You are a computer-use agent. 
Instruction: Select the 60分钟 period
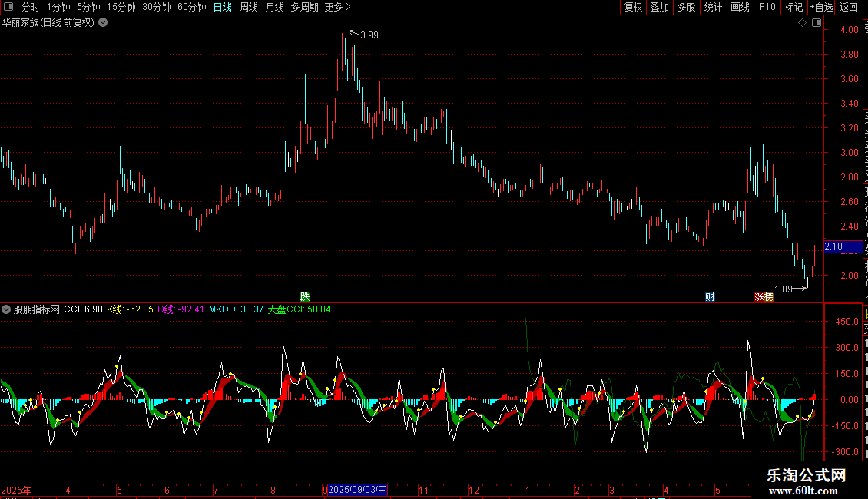pyautogui.click(x=192, y=7)
